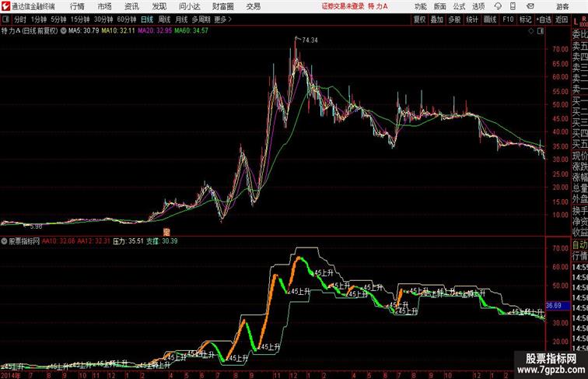Open the 版面 menu
The height and width of the screenshot is (379, 588).
[440, 6]
